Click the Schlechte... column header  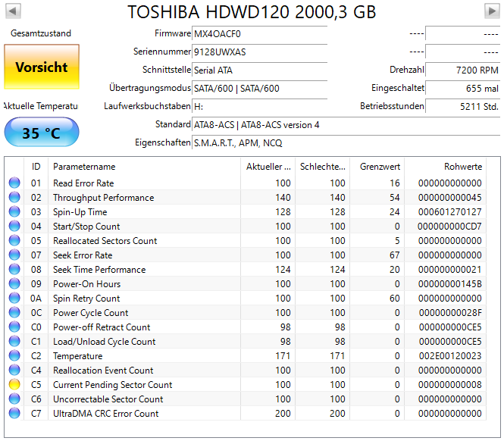322,167
